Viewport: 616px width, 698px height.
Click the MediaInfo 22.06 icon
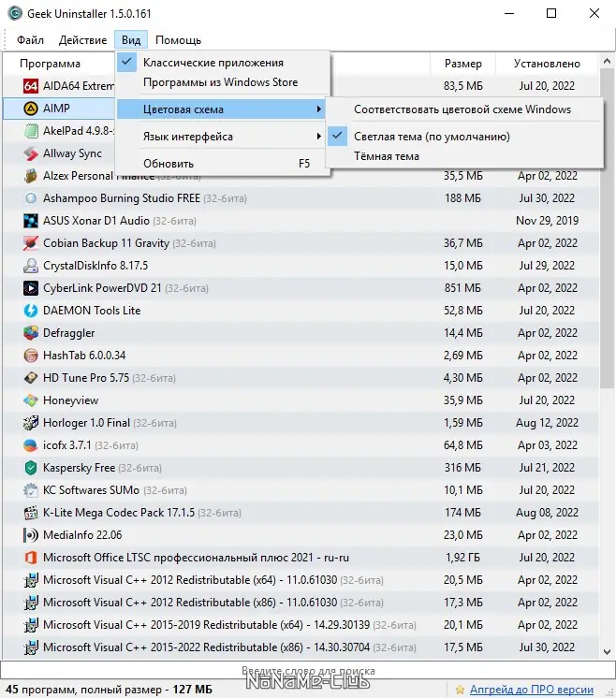tap(31, 535)
